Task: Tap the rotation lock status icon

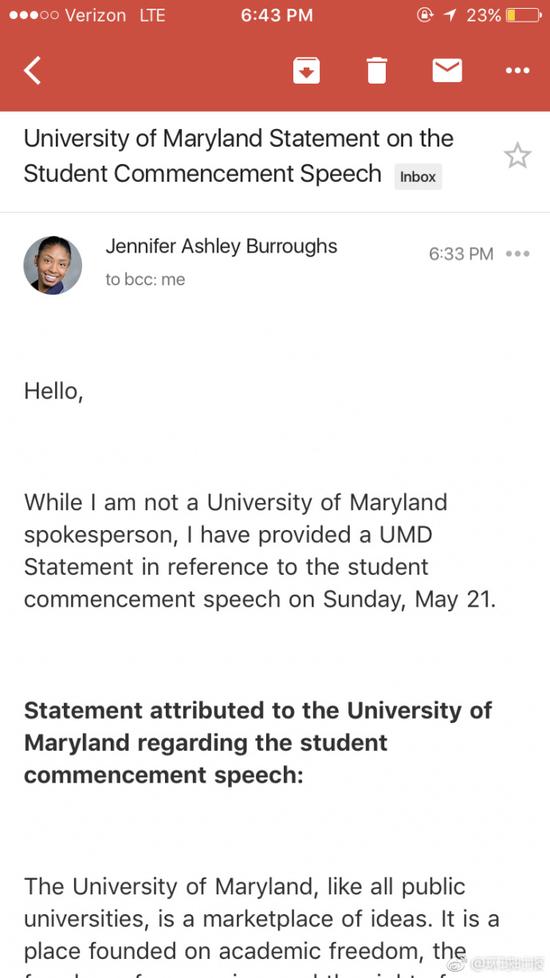Action: pyautogui.click(x=427, y=15)
